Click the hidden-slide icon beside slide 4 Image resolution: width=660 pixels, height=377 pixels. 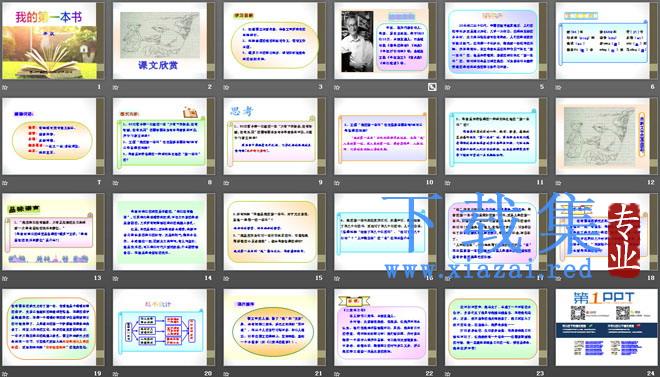coord(432,87)
